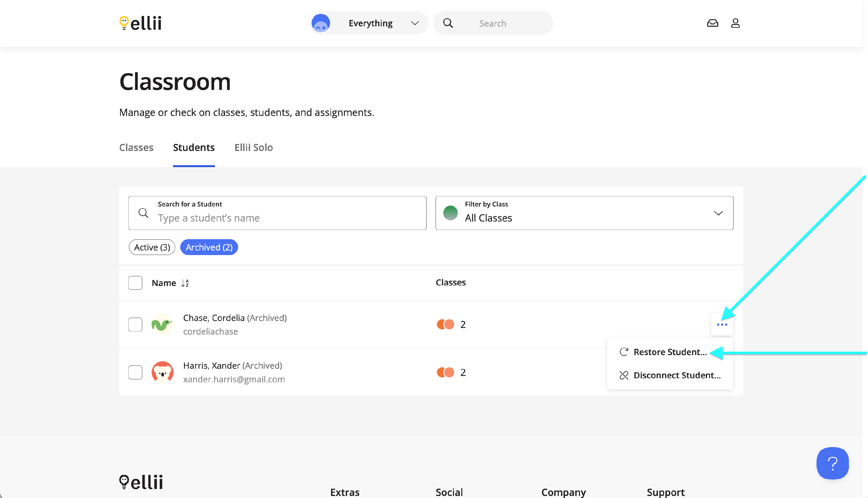Click the Name sort A-Z icon
This screenshot has width=868, height=498.
click(185, 283)
